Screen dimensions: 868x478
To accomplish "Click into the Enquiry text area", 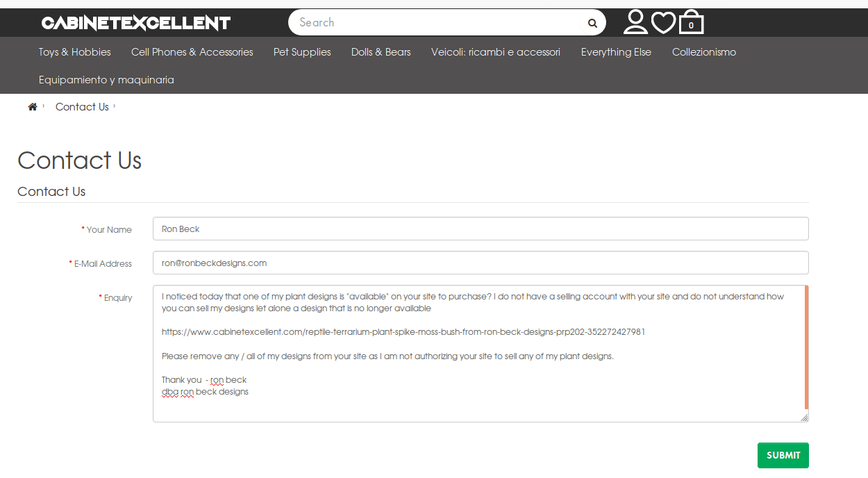I will pyautogui.click(x=479, y=353).
